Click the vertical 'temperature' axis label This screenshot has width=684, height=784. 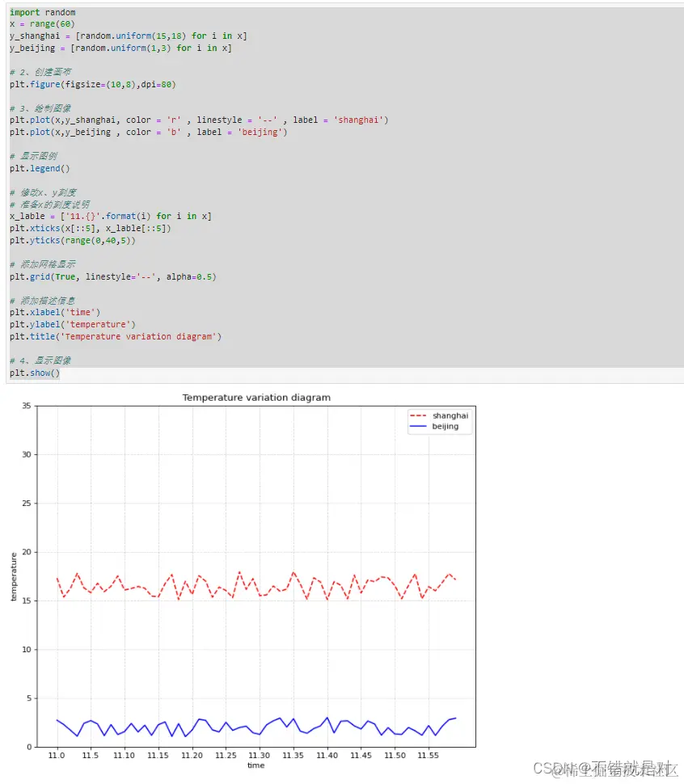14,576
